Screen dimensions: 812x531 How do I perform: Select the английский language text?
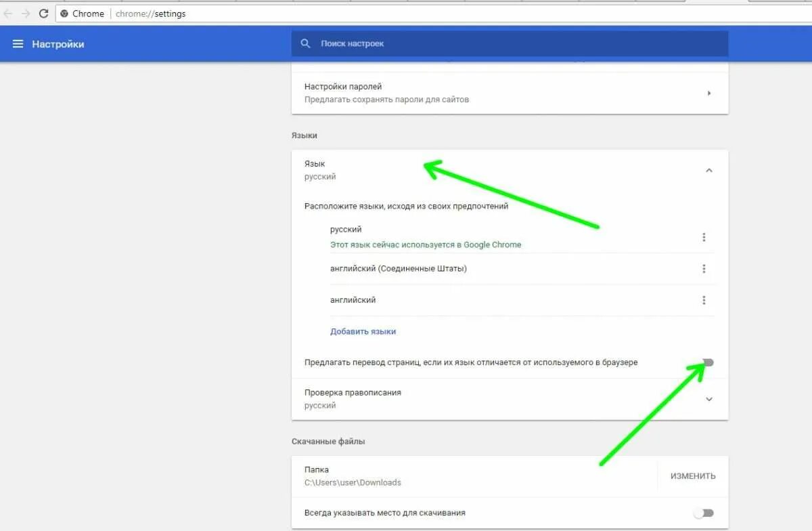[x=353, y=299]
